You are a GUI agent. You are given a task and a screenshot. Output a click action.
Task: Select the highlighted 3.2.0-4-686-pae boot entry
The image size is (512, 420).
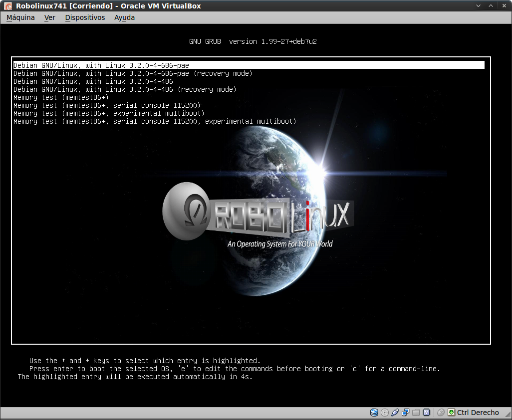pos(101,65)
